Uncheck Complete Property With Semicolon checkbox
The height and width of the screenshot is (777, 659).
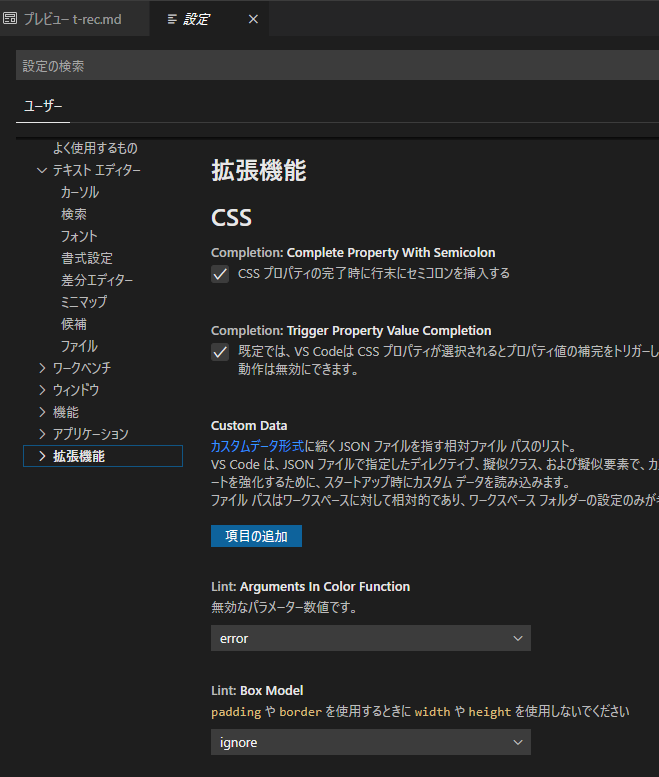(220, 274)
